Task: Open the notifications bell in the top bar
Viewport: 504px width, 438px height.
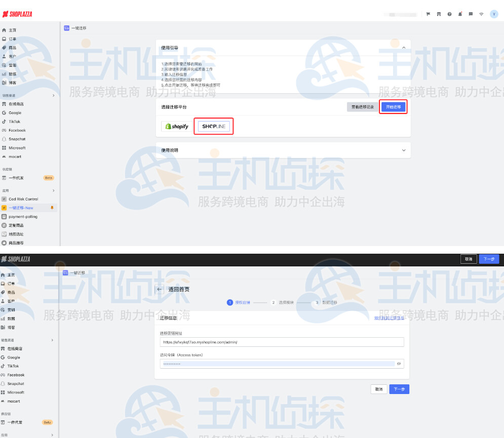Action: coord(460,14)
